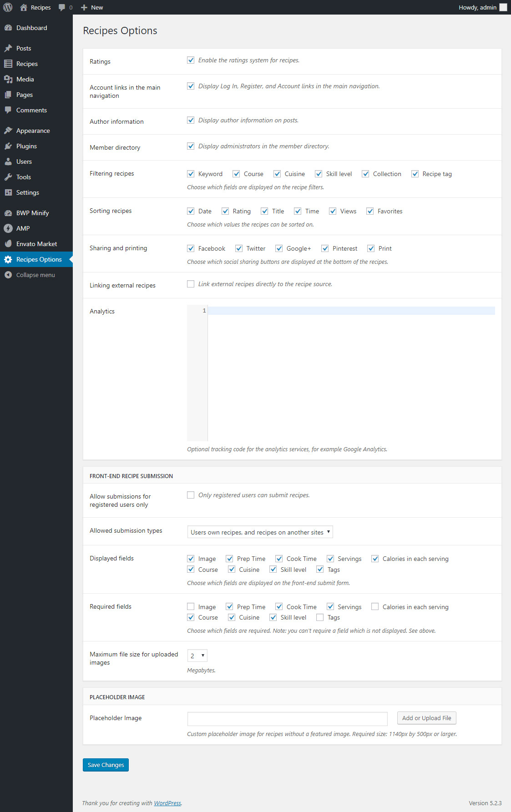This screenshot has width=511, height=812.
Task: Open the Settings menu item
Action: click(27, 192)
